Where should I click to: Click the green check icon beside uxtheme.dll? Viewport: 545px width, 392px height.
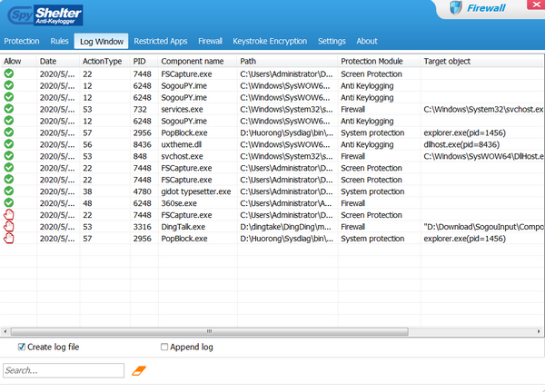[9, 144]
